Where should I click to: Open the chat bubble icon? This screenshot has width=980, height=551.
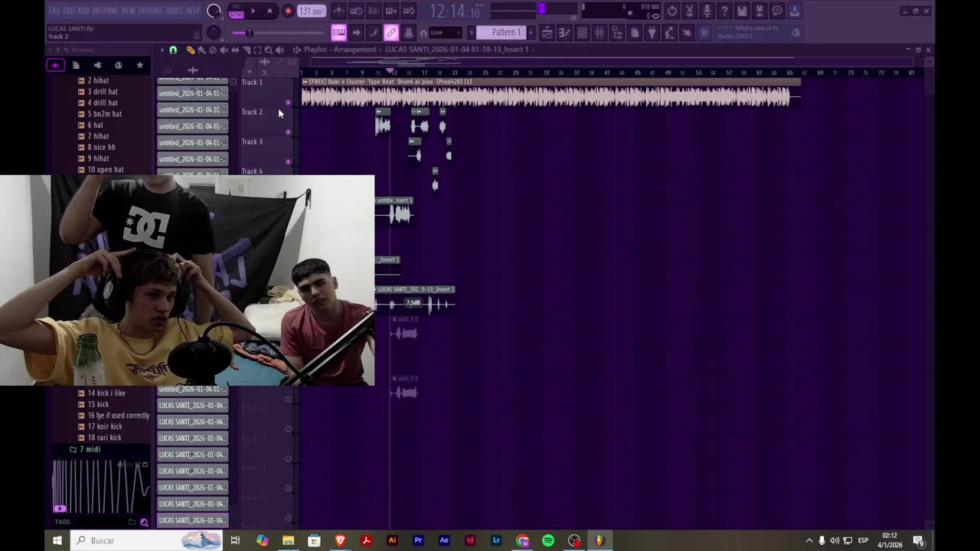(x=777, y=11)
